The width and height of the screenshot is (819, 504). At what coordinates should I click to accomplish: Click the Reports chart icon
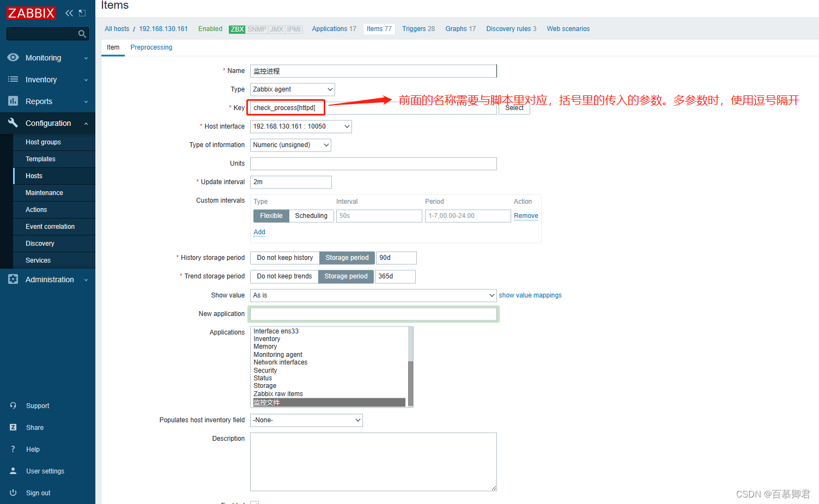13,101
